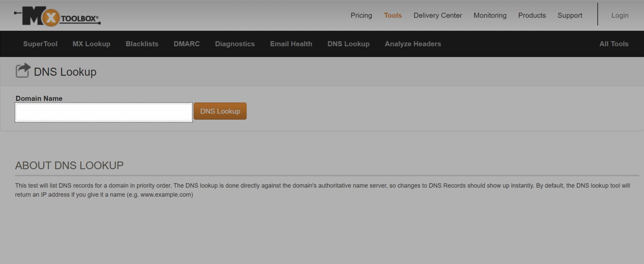Open the Pricing page

[361, 15]
